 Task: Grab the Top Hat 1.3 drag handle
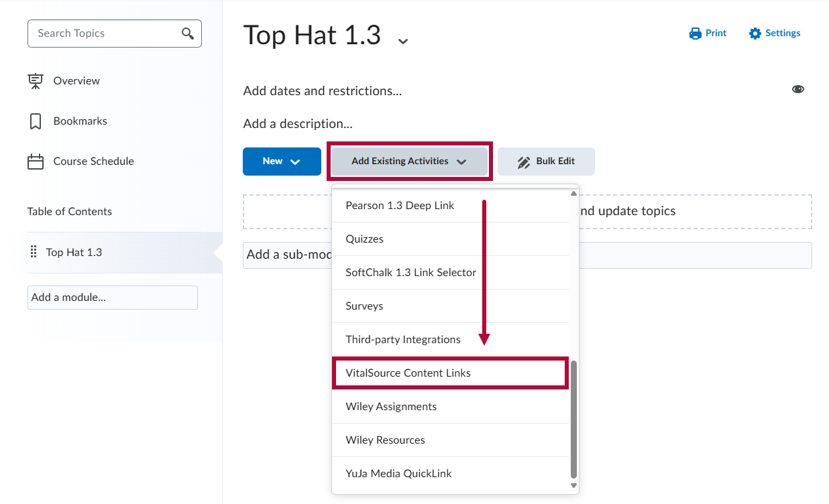(34, 252)
